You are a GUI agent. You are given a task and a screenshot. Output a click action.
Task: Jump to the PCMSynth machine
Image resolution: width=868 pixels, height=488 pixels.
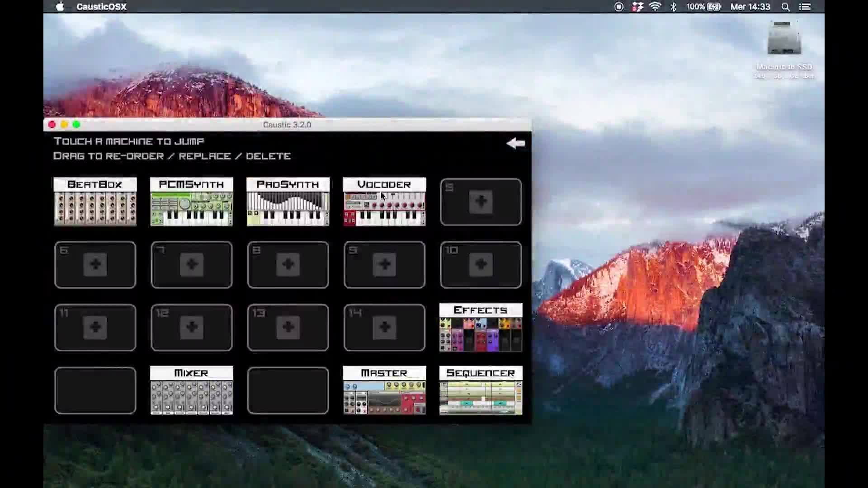[x=191, y=202]
